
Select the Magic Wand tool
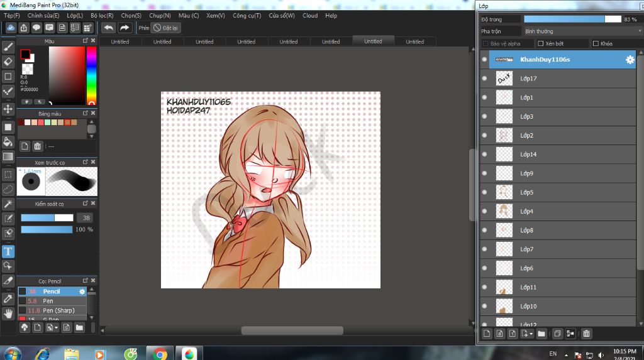(x=8, y=204)
